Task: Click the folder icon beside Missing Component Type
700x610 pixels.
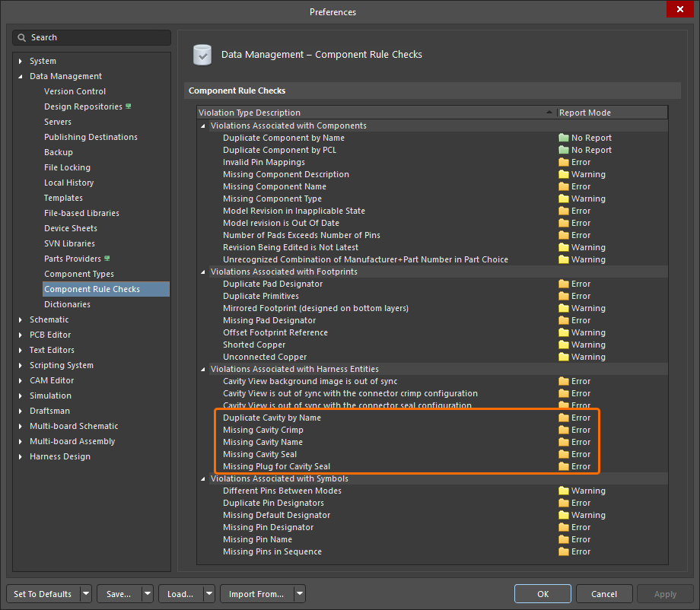Action: click(563, 199)
